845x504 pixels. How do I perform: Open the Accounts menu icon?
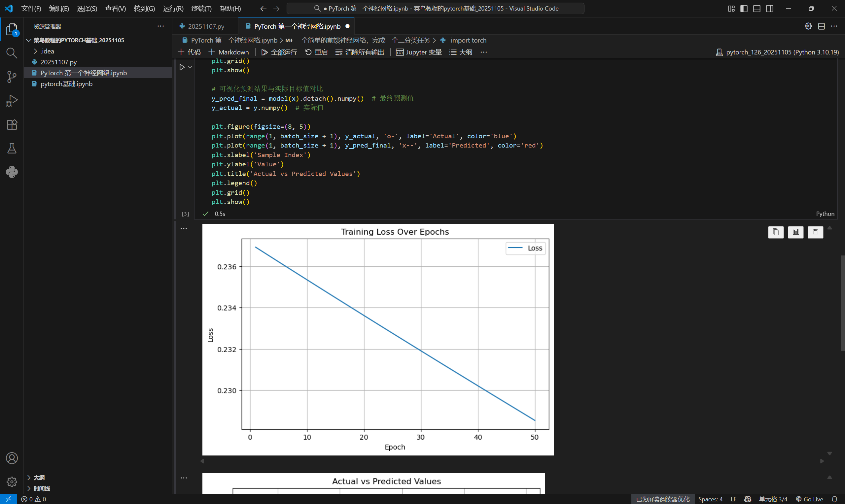[12, 458]
